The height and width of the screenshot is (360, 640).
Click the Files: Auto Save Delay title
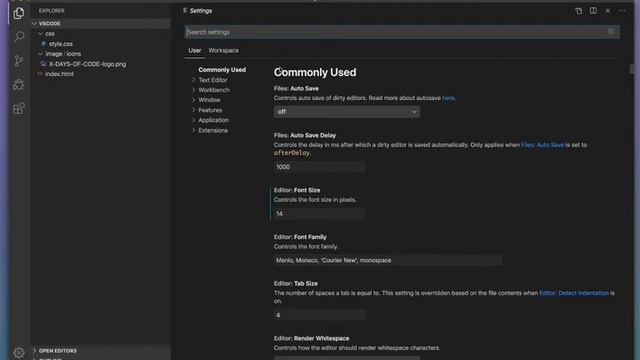305,136
